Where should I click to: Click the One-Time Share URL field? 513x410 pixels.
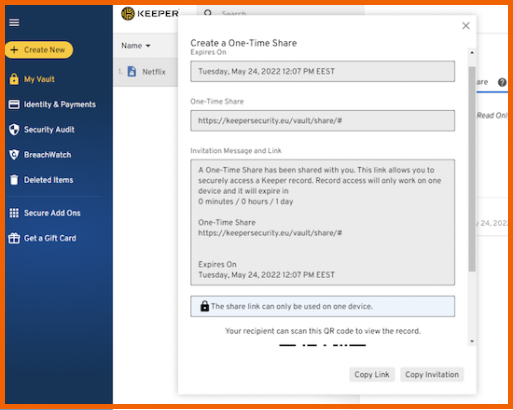click(x=322, y=121)
